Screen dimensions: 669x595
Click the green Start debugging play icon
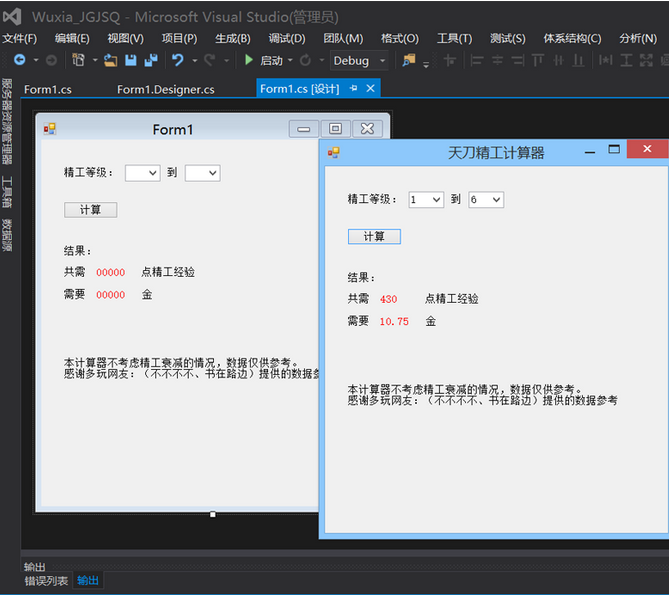(x=249, y=60)
